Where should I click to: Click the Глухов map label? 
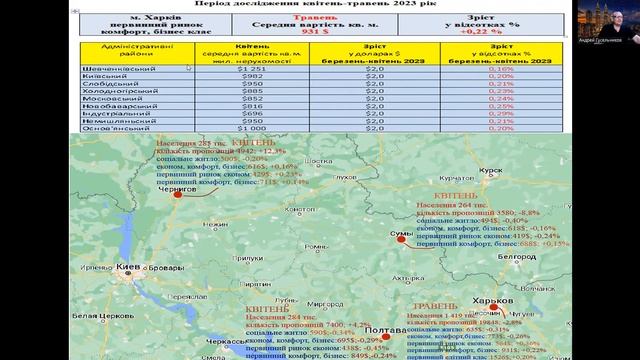tap(345, 177)
